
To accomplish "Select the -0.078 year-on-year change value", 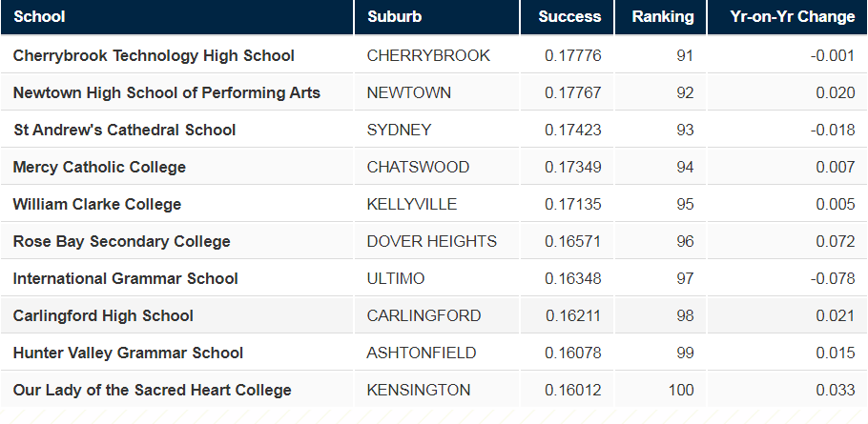I will pos(833,278).
